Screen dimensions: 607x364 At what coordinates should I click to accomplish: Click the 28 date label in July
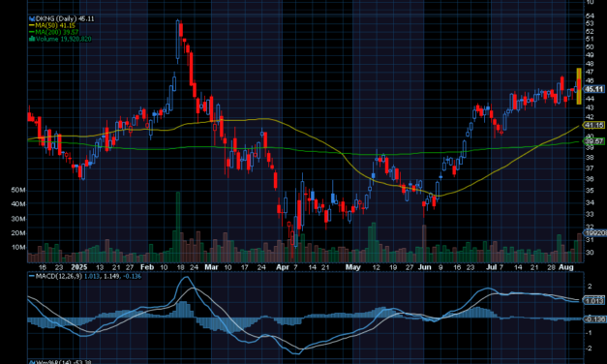(x=551, y=267)
